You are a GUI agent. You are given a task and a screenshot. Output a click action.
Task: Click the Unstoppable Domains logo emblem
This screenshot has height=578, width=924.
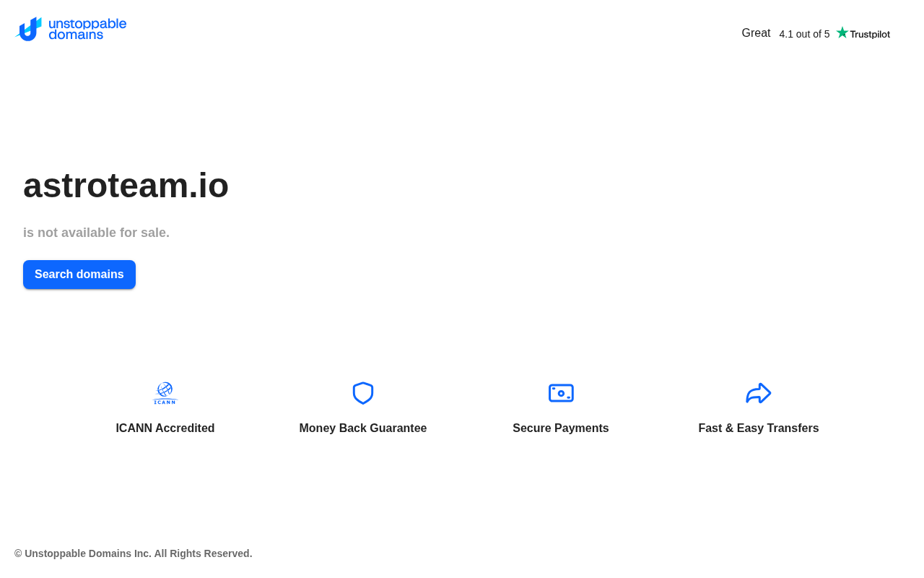pyautogui.click(x=29, y=30)
